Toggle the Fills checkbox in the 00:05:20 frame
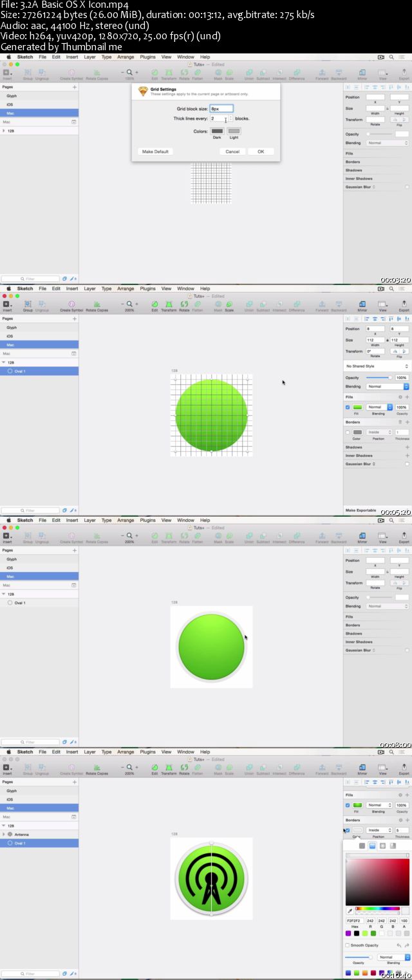The width and height of the screenshot is (412, 980). [348, 407]
